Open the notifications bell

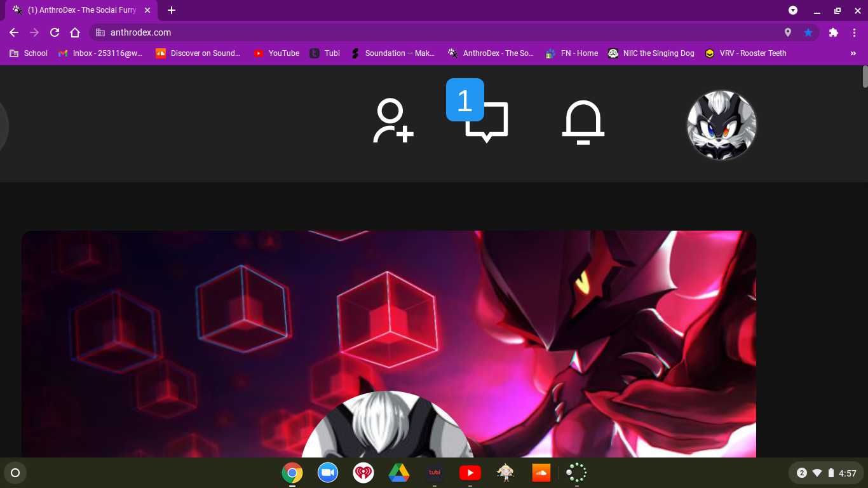pos(583,121)
